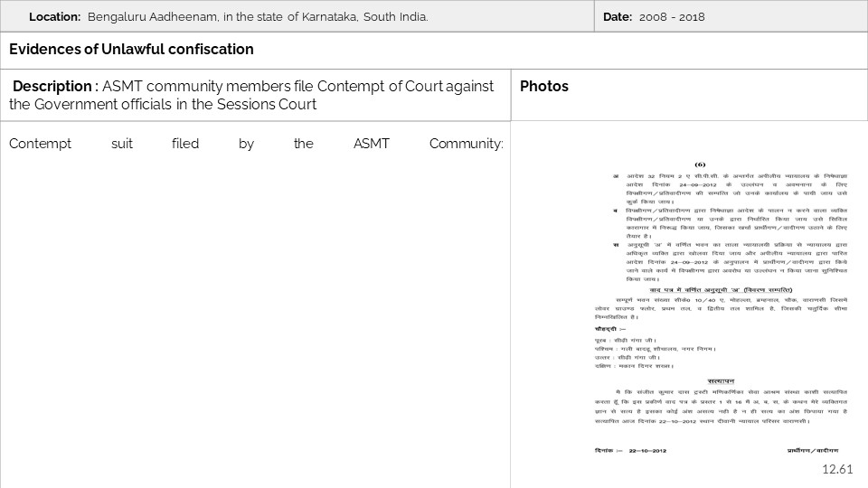This screenshot has height=488, width=868.
Task: Click the word "Contempt" in the body line
Action: click(x=40, y=144)
